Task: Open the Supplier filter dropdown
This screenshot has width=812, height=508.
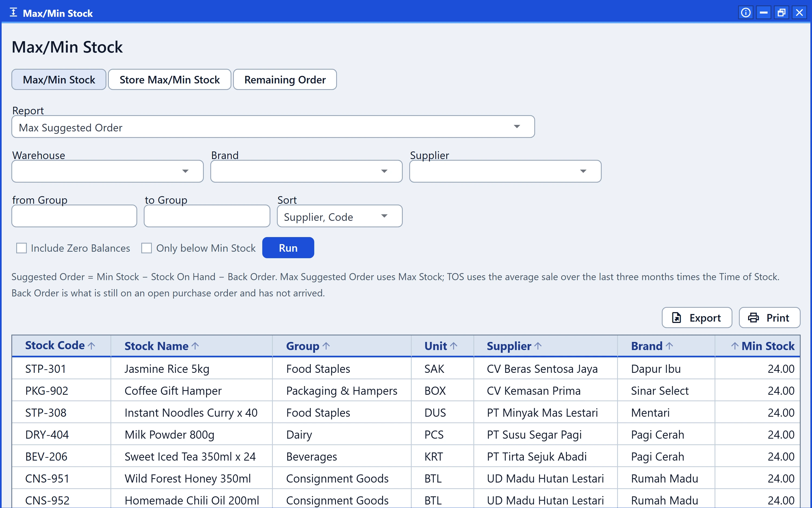Action: 505,171
